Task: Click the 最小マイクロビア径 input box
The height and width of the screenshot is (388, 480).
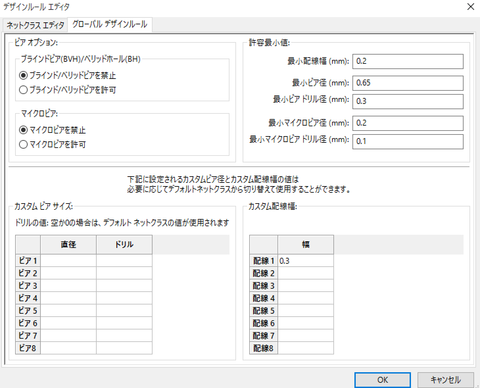Action: point(408,123)
